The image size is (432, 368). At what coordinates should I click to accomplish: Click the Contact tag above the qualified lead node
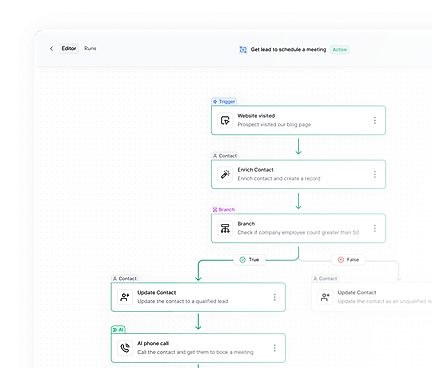[x=125, y=278]
